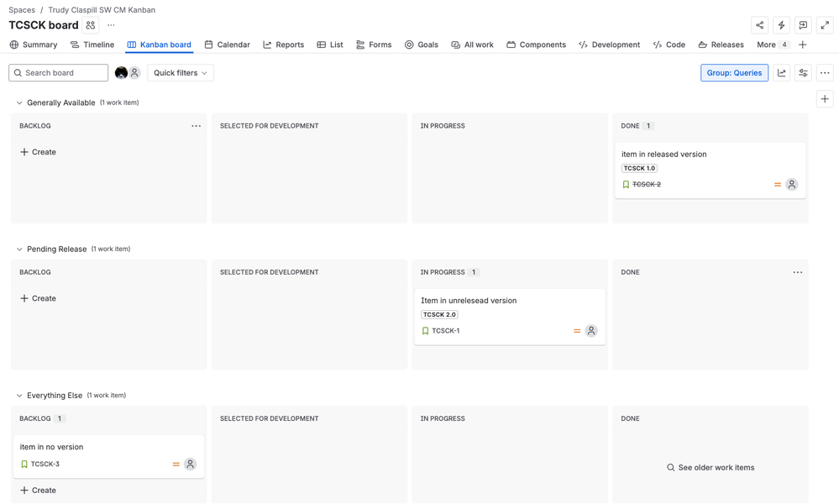Open List tab

[x=329, y=45]
